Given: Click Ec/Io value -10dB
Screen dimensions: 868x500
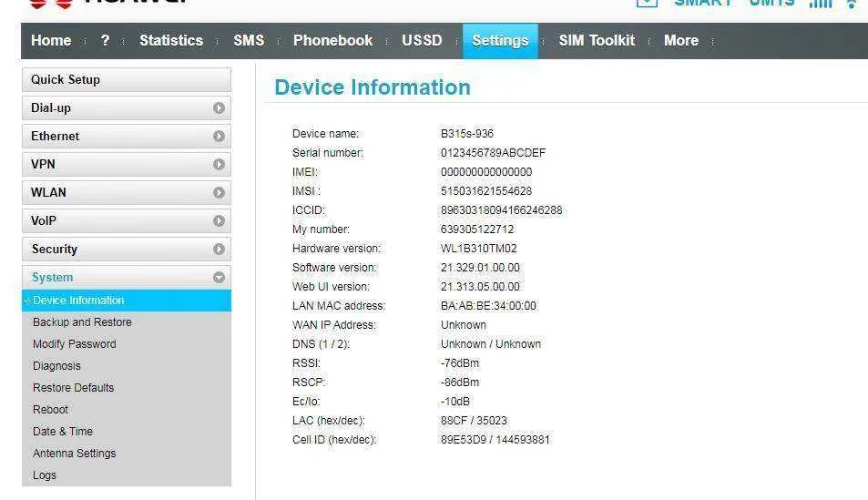Looking at the screenshot, I should coord(455,402).
